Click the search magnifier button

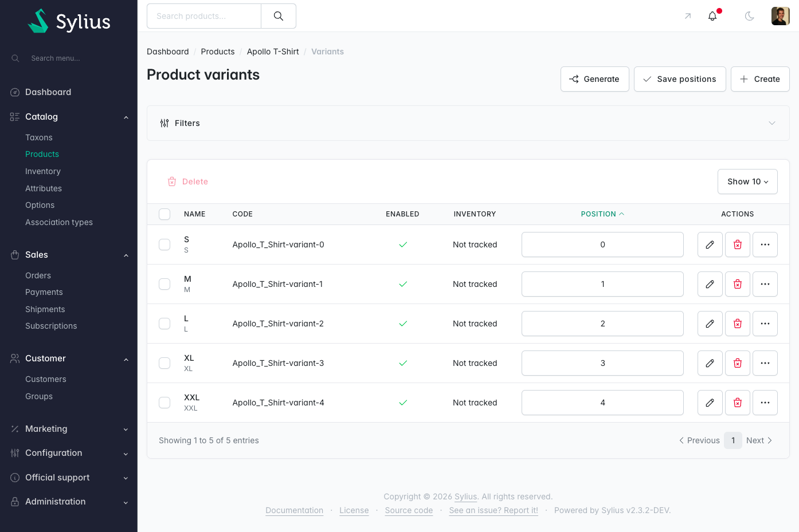tap(279, 16)
